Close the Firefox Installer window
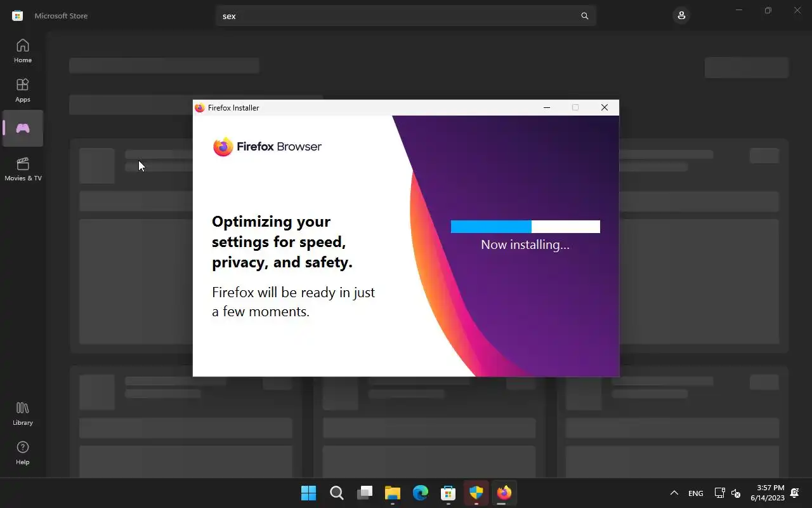 (605, 108)
